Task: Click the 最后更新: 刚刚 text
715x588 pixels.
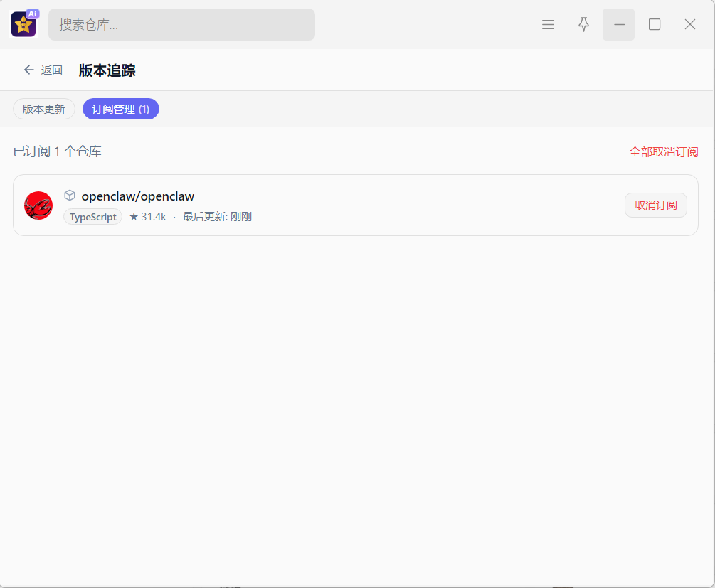Action: pos(217,217)
